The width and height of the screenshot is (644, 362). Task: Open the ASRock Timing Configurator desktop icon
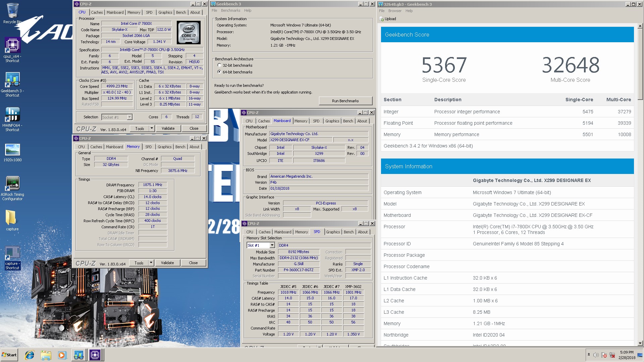tap(12, 188)
